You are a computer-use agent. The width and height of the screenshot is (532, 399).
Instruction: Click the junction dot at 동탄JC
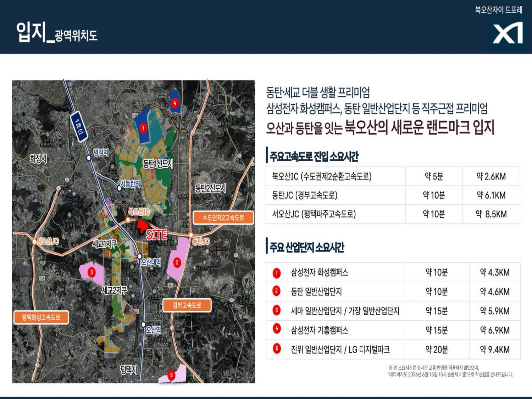(191, 235)
